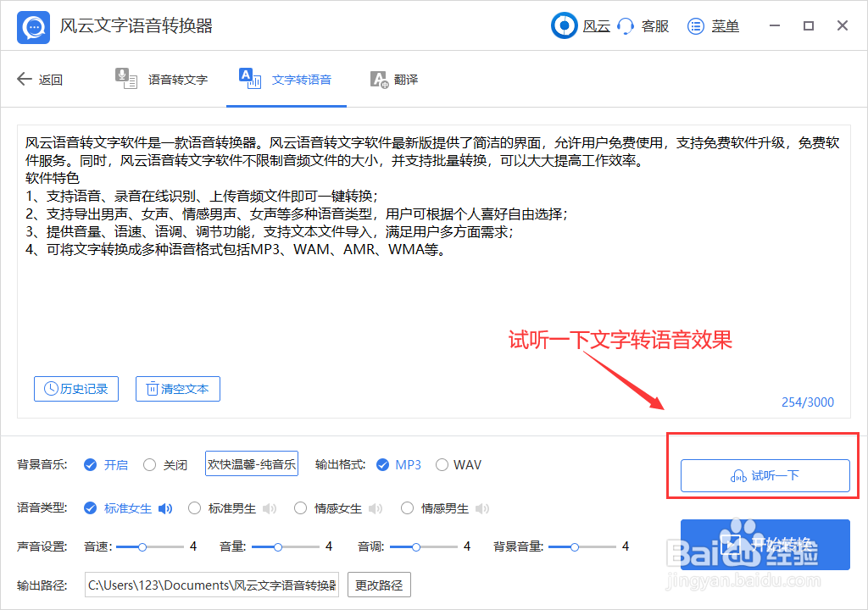Click the 声音设置 label

coord(42,547)
